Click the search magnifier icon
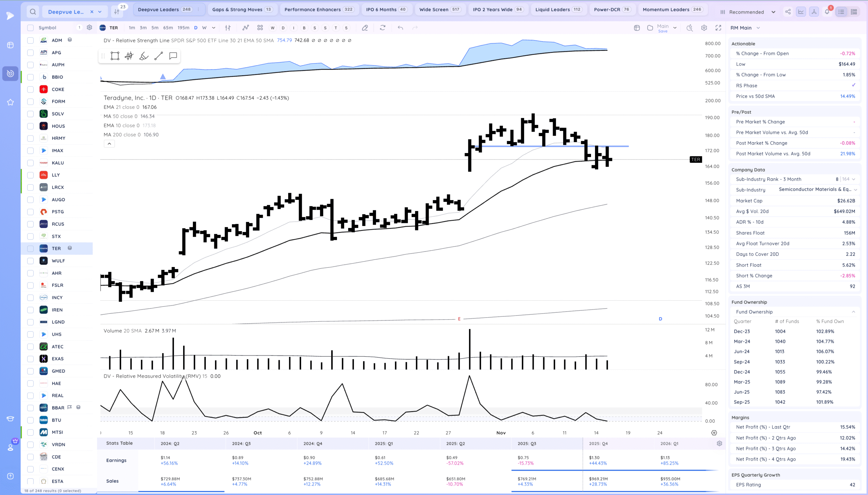Viewport: 868px width, 495px height. (33, 12)
